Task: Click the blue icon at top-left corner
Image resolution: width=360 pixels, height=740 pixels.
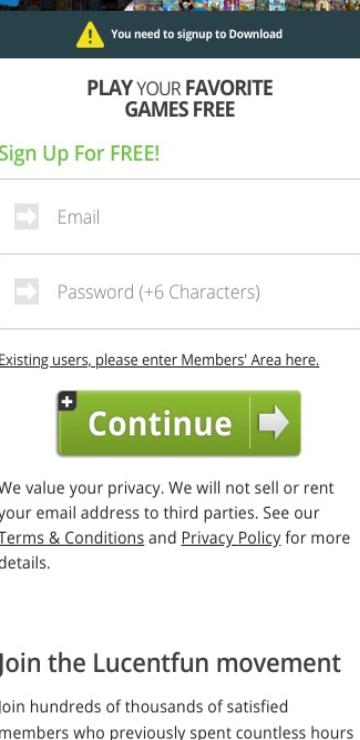Action: (x=9, y=3)
